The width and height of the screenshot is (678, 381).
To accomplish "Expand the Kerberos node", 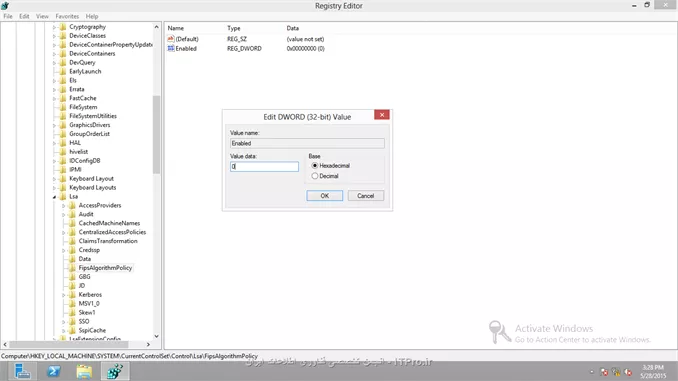I will pos(64,295).
